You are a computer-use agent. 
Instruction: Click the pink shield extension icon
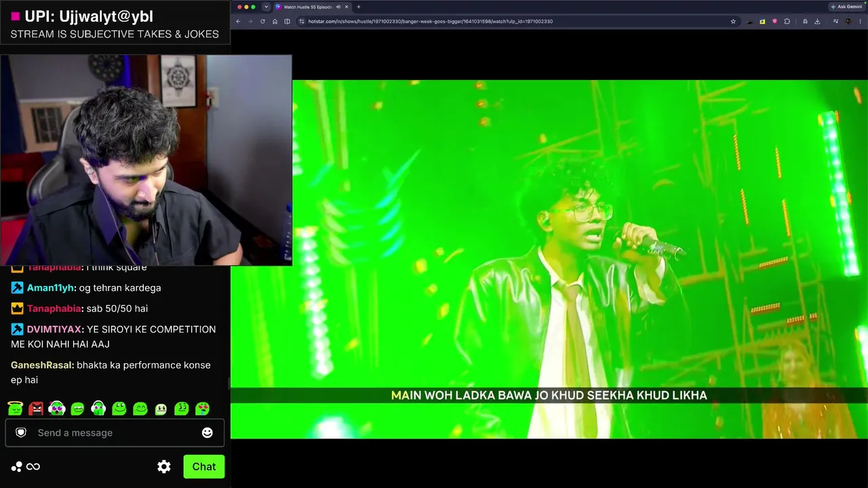coord(774,21)
